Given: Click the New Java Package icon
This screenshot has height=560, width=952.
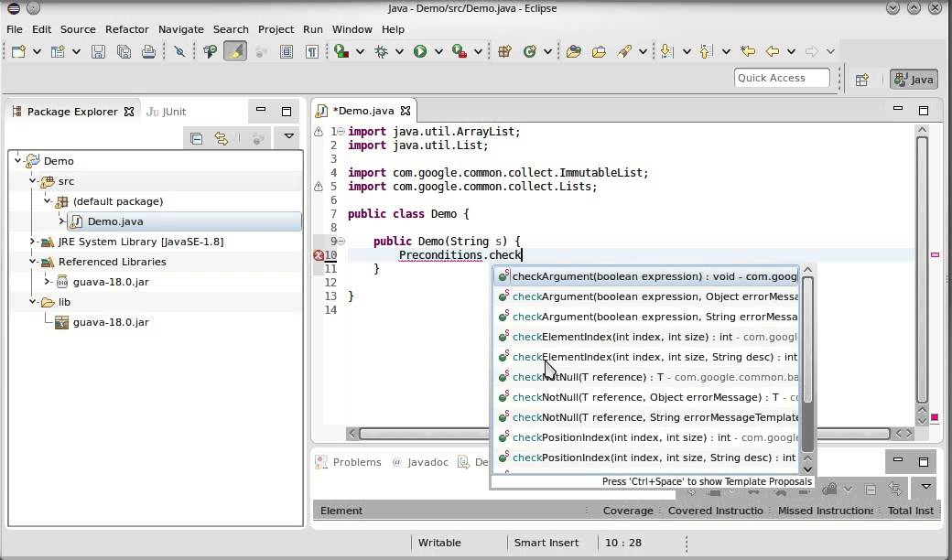Looking at the screenshot, I should (x=504, y=51).
